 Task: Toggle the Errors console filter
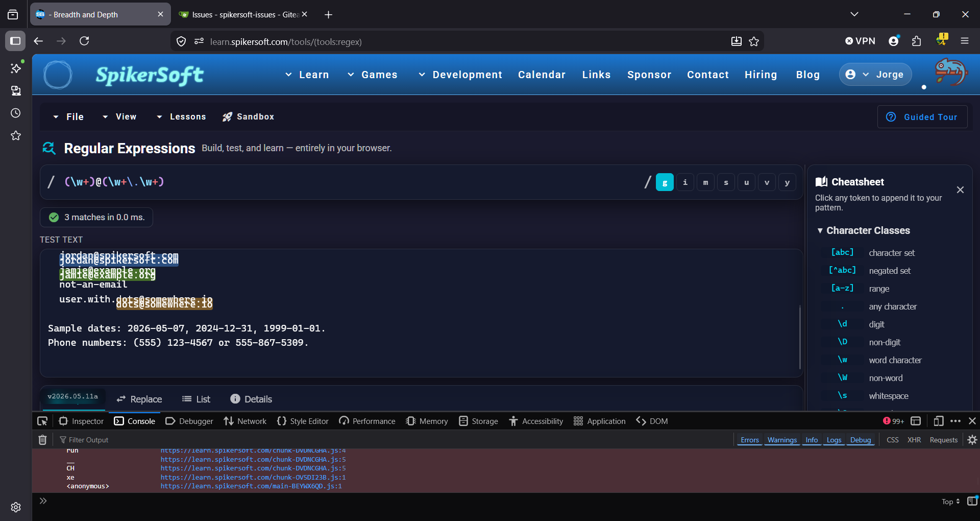(749, 440)
